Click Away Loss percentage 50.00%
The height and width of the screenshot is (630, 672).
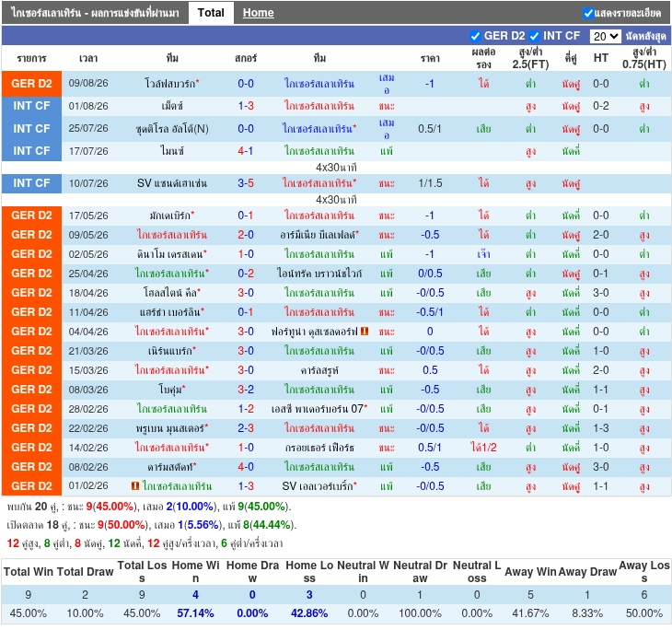point(643,613)
